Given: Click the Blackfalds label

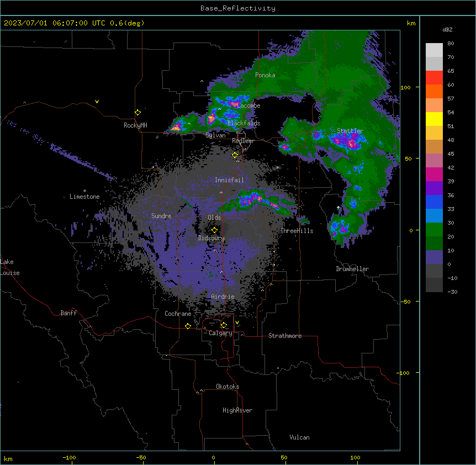Looking at the screenshot, I should tap(244, 123).
